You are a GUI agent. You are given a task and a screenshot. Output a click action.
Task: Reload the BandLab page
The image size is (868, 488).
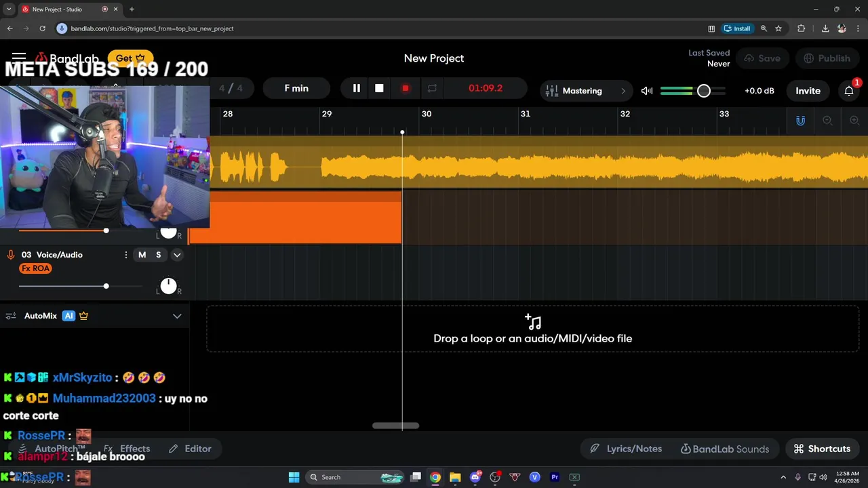click(42, 28)
